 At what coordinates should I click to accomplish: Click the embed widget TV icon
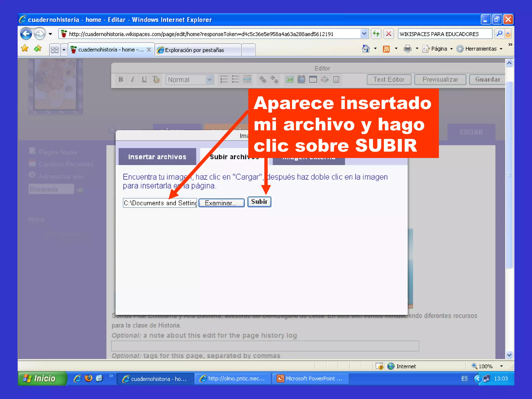tap(301, 79)
